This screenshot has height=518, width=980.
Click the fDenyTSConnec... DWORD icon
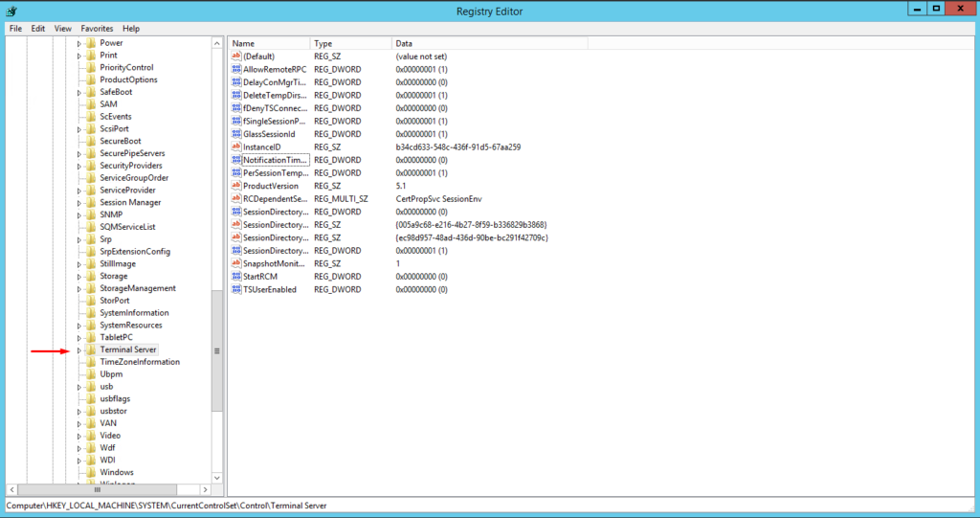point(236,108)
